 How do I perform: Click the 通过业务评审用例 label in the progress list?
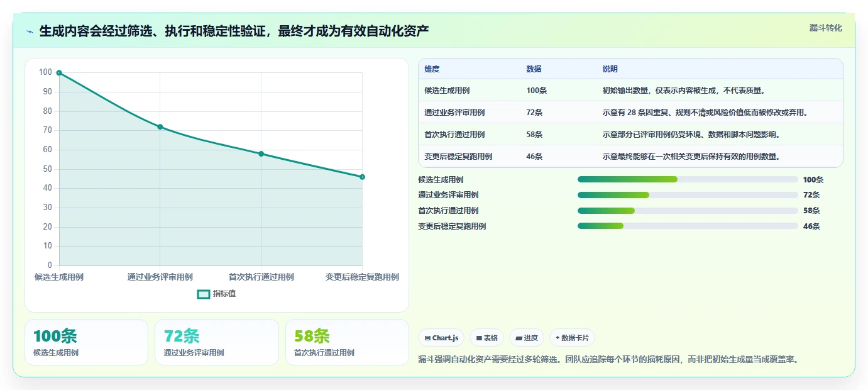(x=448, y=196)
